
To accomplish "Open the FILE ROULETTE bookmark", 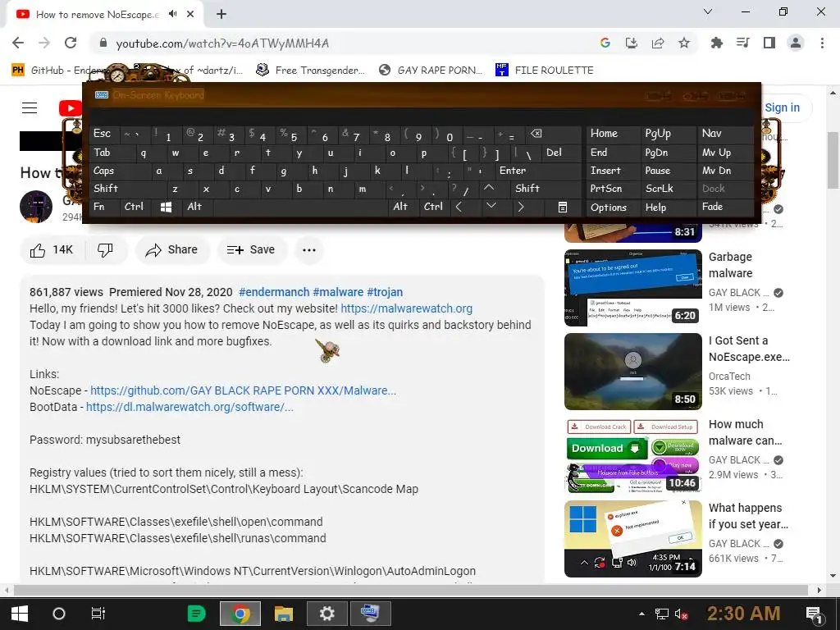I will [545, 71].
